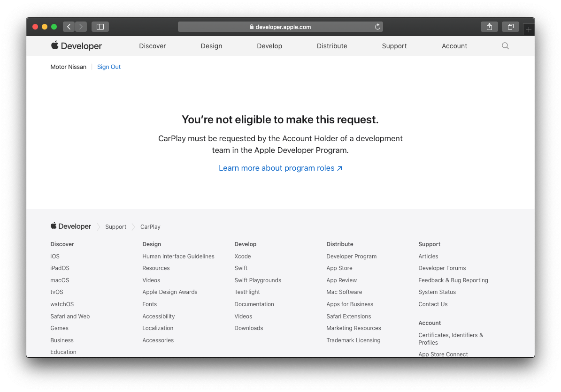This screenshot has height=392, width=561.
Task: Open Contact Us footer link
Action: (x=432, y=304)
